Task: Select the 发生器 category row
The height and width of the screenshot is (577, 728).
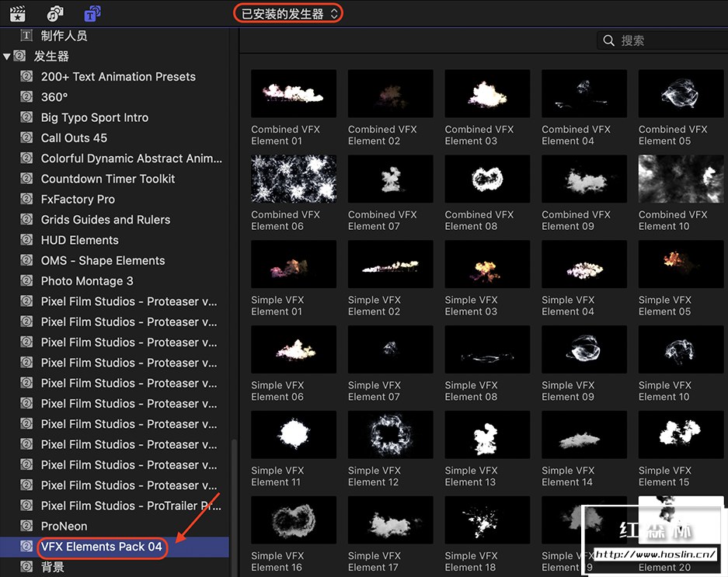Action: (114, 56)
